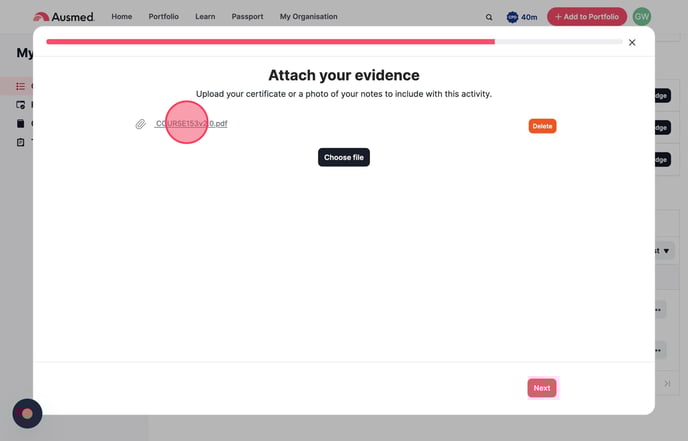Expand the sort dropdown arrow at right
This screenshot has width=688, height=441.
667,250
